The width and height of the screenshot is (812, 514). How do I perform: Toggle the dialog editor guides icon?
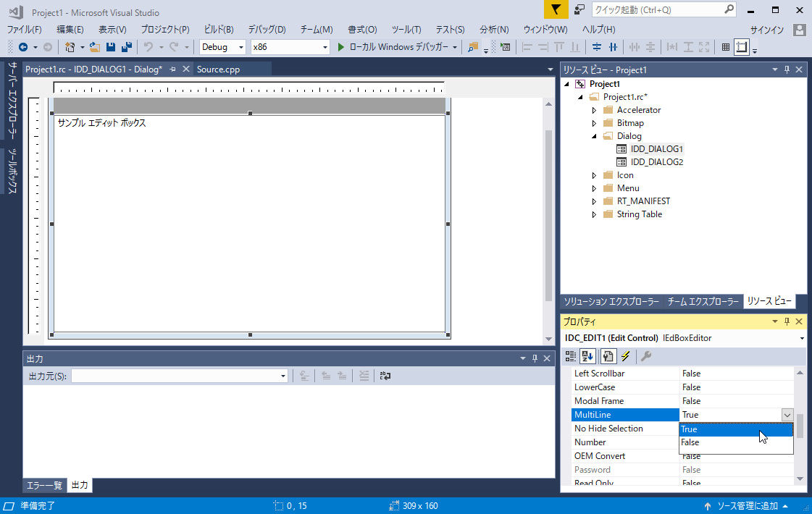(742, 47)
